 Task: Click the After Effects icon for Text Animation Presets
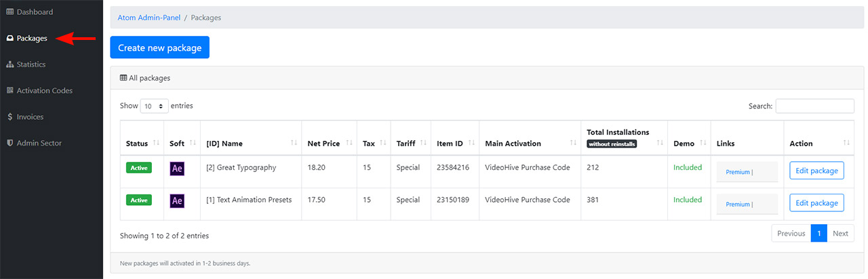(x=177, y=201)
